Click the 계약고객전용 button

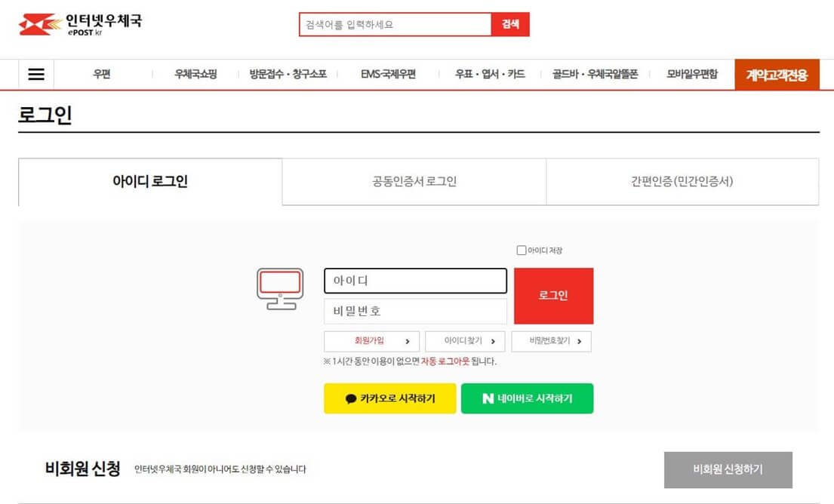point(777,75)
